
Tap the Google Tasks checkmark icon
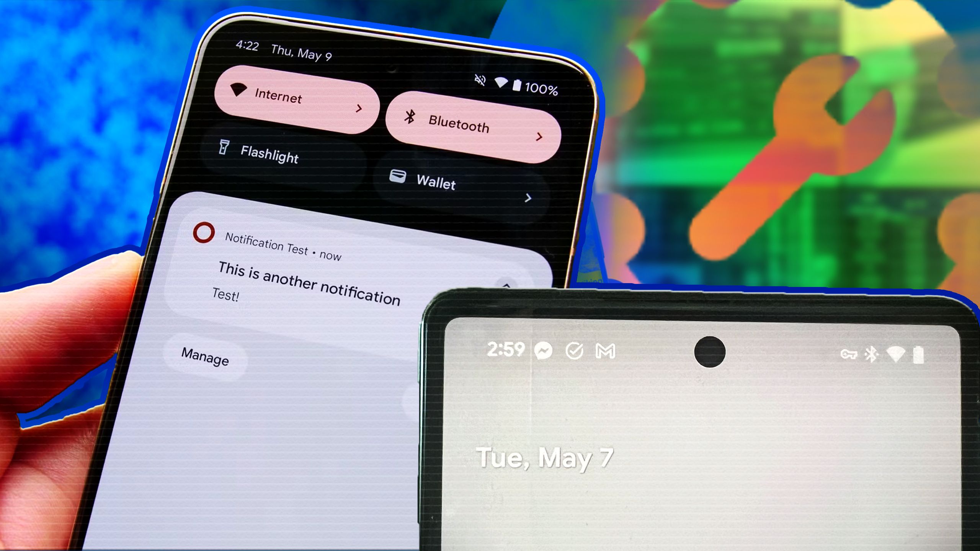575,350
